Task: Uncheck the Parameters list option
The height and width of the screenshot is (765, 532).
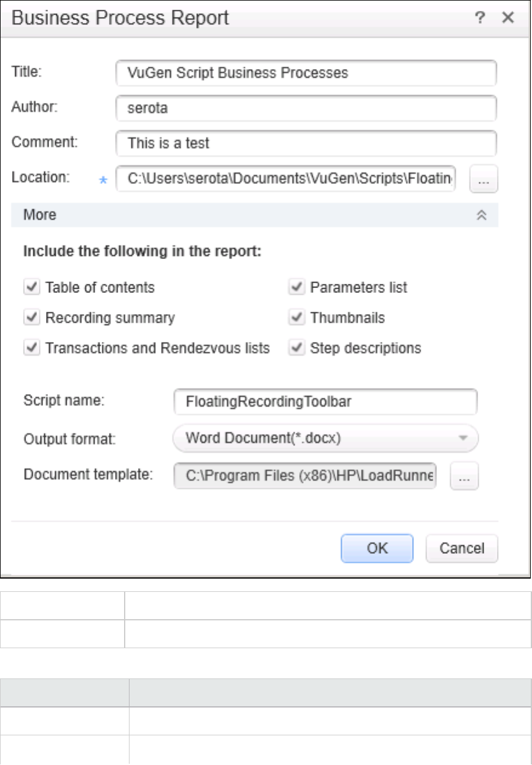Action: (x=297, y=287)
